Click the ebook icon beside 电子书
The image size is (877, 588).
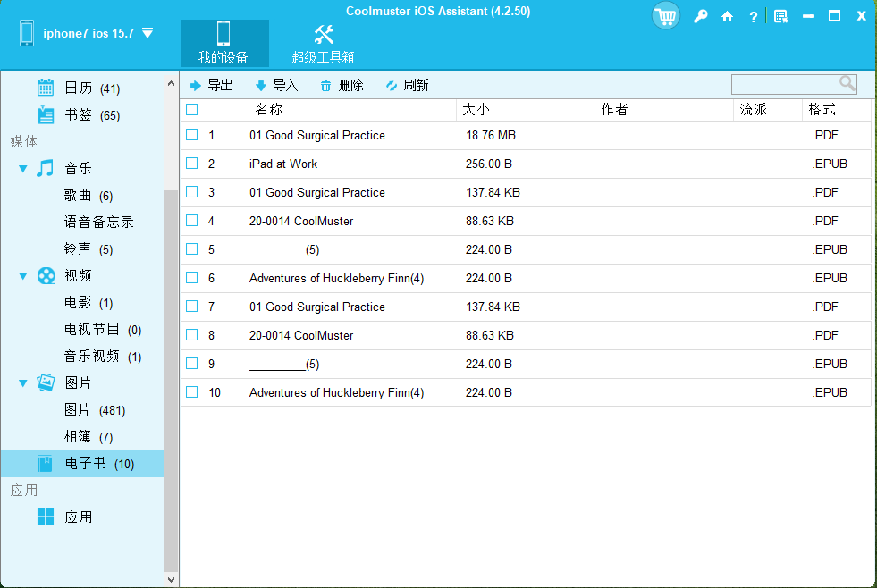45,464
